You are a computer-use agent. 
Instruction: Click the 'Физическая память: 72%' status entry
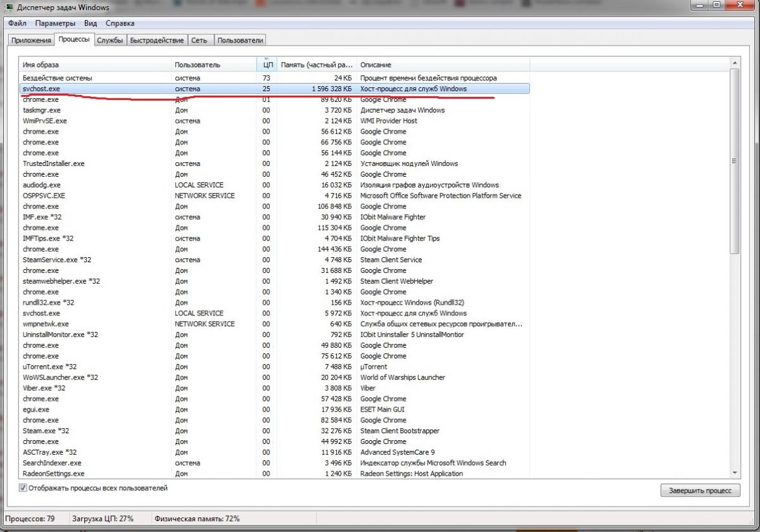pos(197,518)
